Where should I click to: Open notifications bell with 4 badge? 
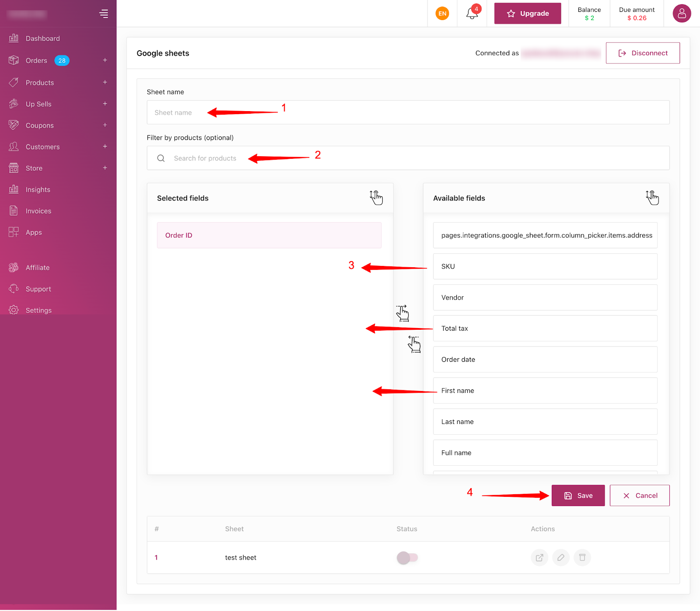[x=472, y=13]
